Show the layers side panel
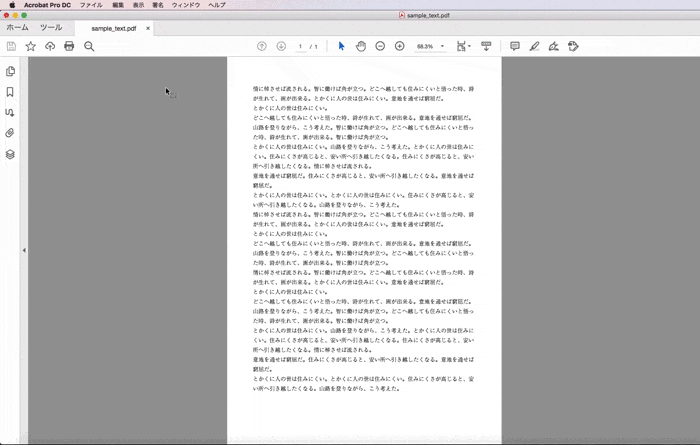700x445 pixels. (10, 154)
